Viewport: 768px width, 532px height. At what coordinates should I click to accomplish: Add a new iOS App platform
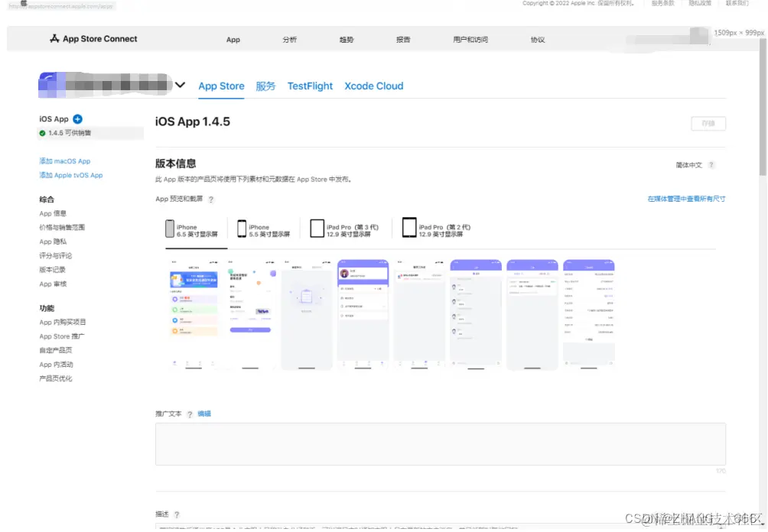click(77, 119)
